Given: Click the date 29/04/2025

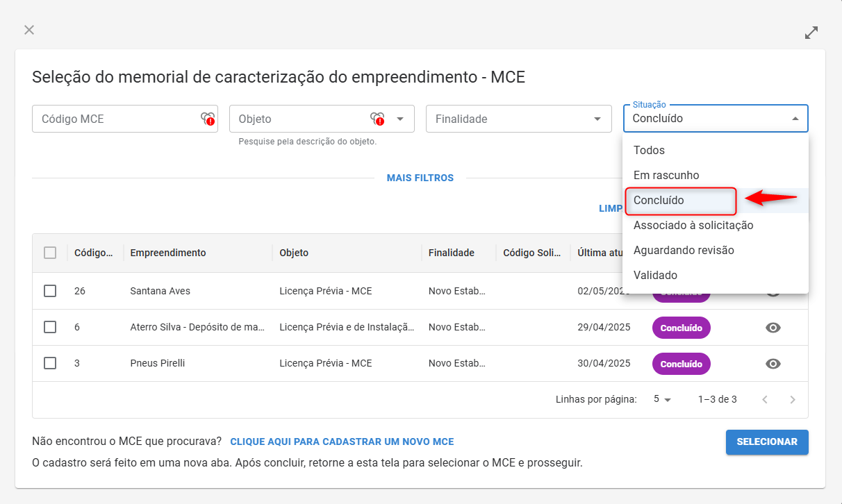Looking at the screenshot, I should 604,327.
